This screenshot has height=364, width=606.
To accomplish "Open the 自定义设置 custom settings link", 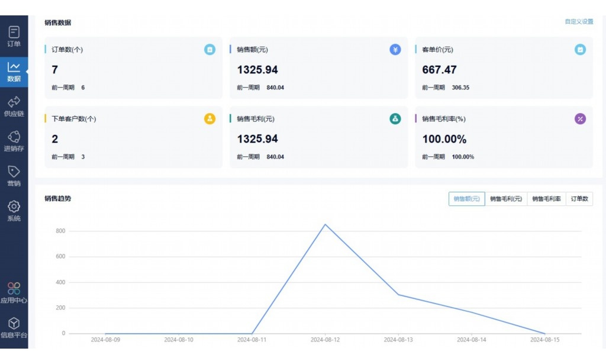I will (579, 22).
